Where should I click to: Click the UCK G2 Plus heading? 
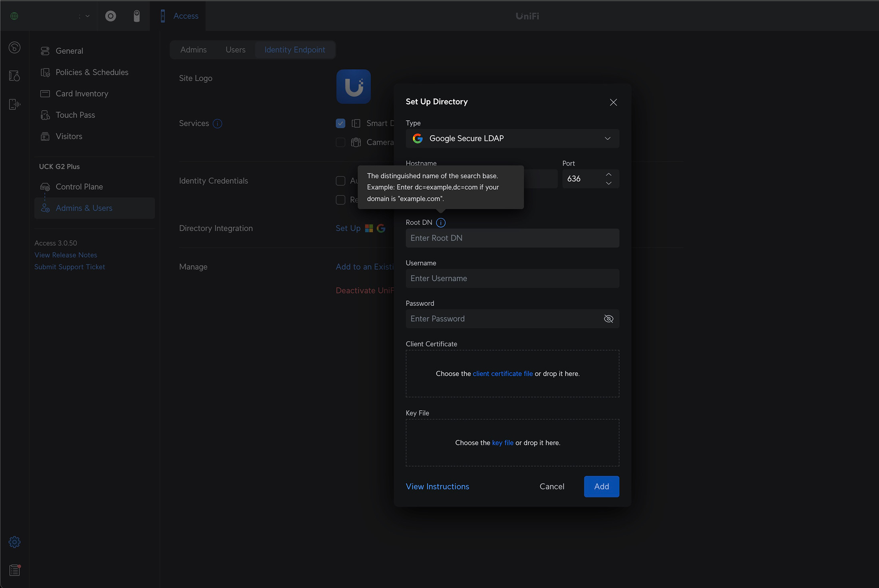tap(59, 167)
